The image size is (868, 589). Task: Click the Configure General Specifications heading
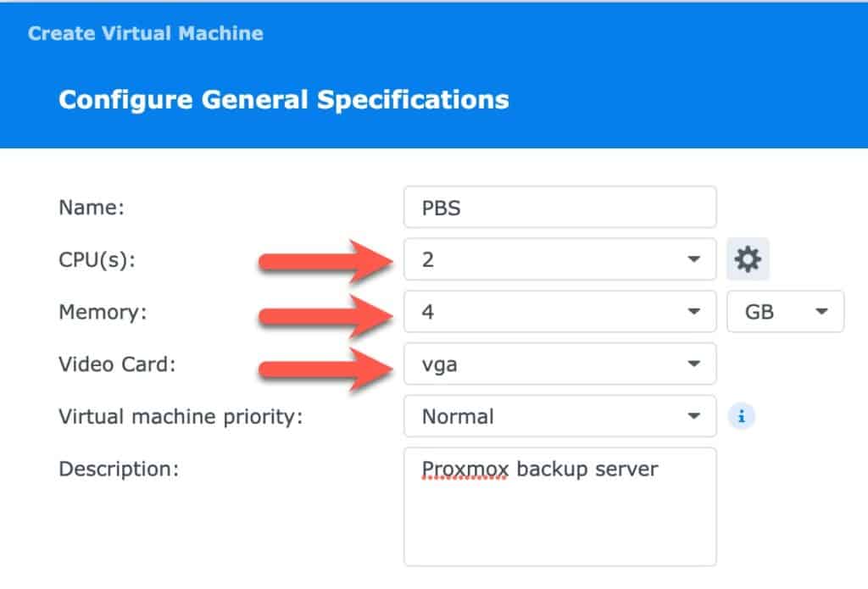283,100
